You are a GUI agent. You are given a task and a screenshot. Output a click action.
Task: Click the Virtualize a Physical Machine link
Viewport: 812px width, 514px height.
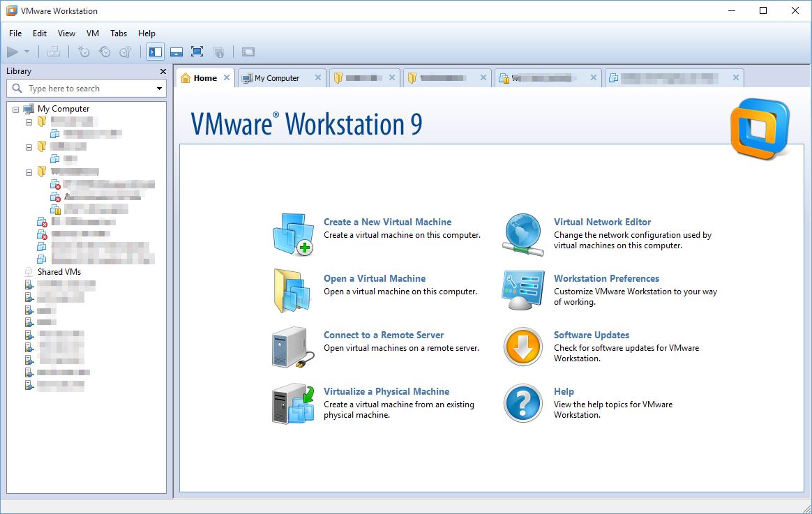click(x=386, y=391)
